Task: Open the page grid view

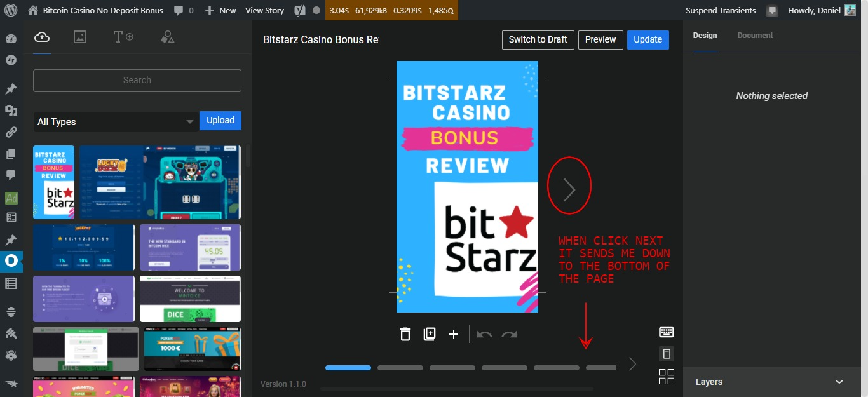Action: 667,377
